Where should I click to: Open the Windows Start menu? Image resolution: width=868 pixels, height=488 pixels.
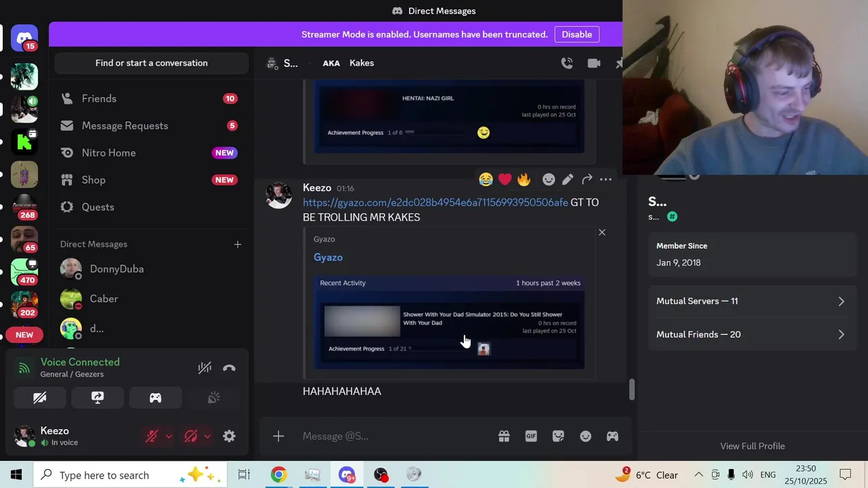16,475
